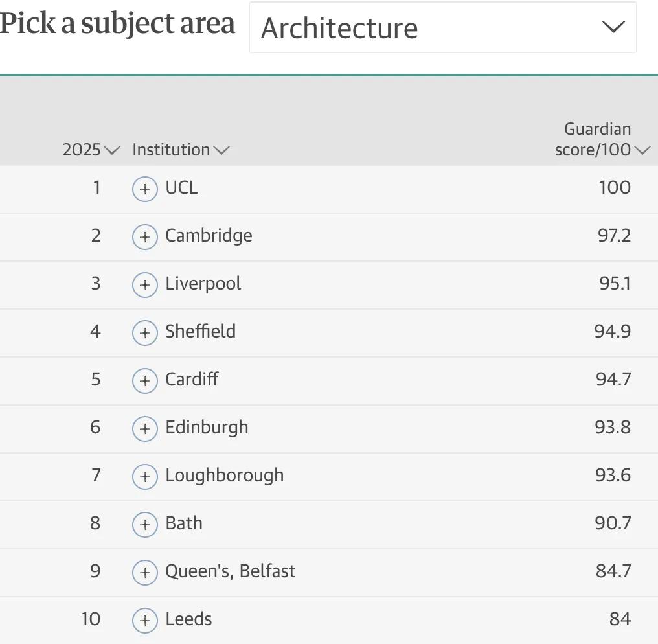Expand the Cardiff row plus icon
Viewport: 658px width, 644px height.
click(145, 381)
